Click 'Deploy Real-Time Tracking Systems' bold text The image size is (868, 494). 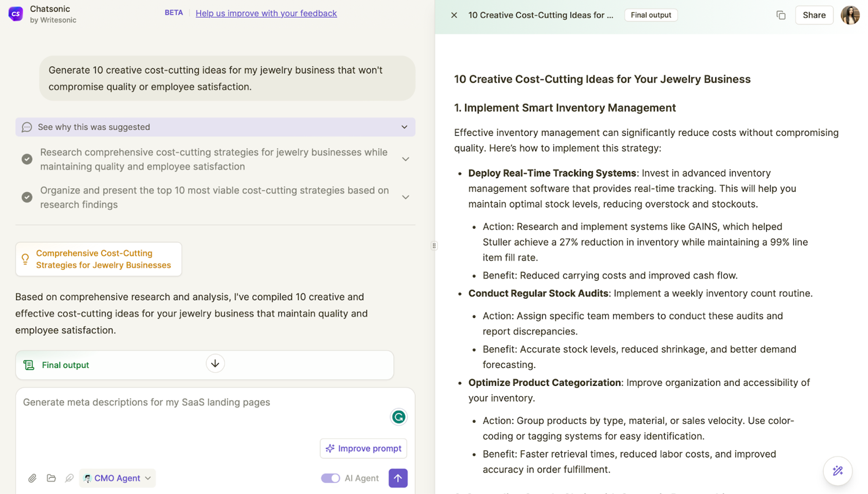(552, 173)
